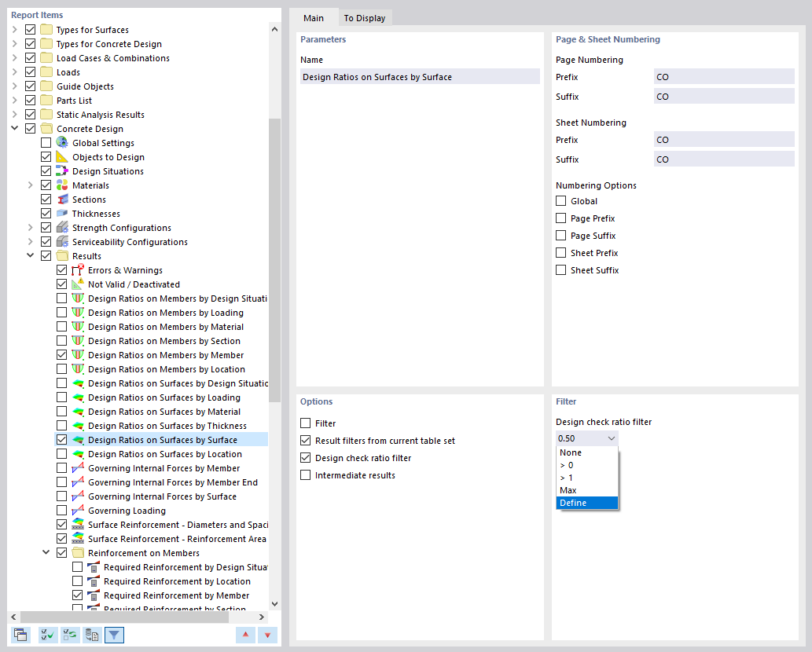Screen dimensions: 812x652
Task: Switch to the To Display tab
Action: click(365, 17)
